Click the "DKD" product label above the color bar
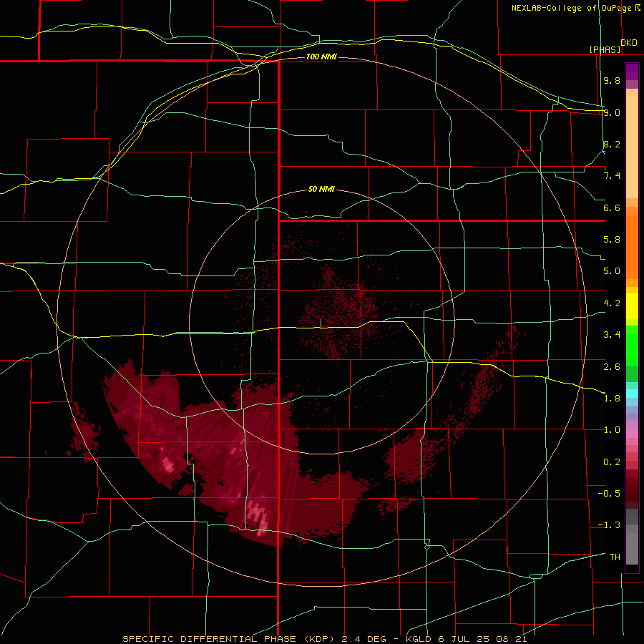 [629, 43]
